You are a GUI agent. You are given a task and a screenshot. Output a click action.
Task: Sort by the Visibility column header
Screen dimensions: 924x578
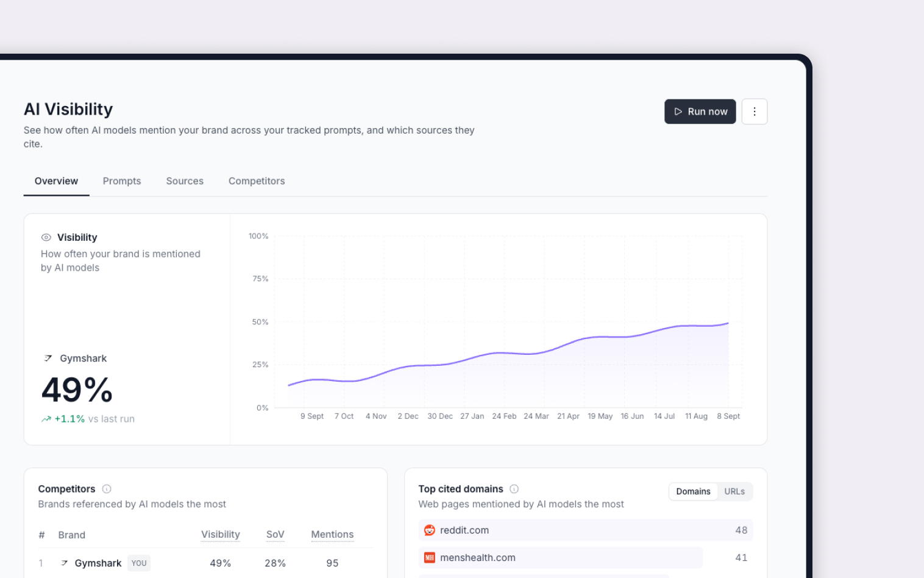[221, 535]
